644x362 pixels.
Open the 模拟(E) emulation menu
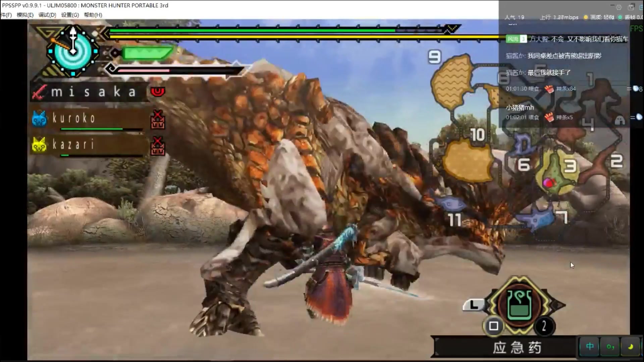25,15
